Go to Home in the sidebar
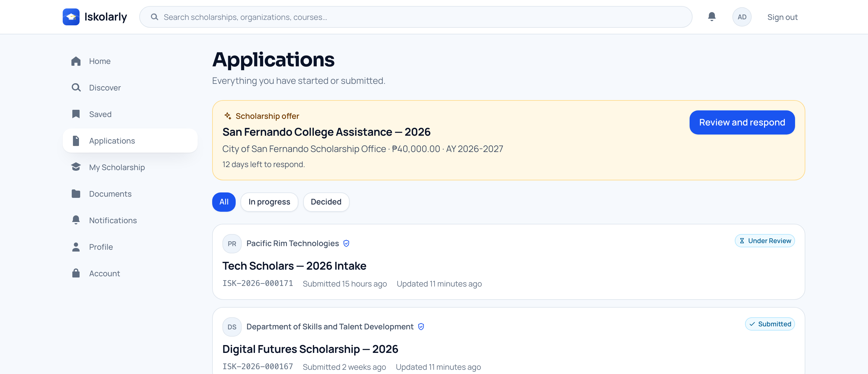 [130, 61]
